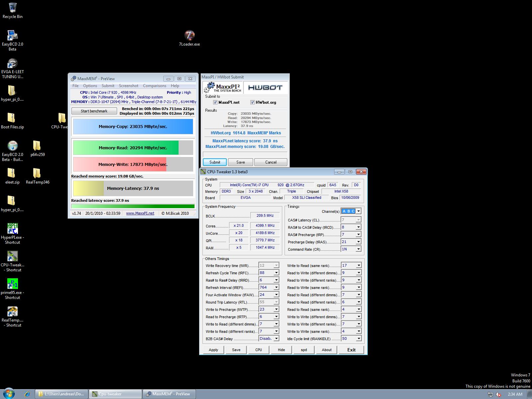Expand the B2B CAS# Delay dropdown
Screen dimensions: 532x399
click(276, 338)
